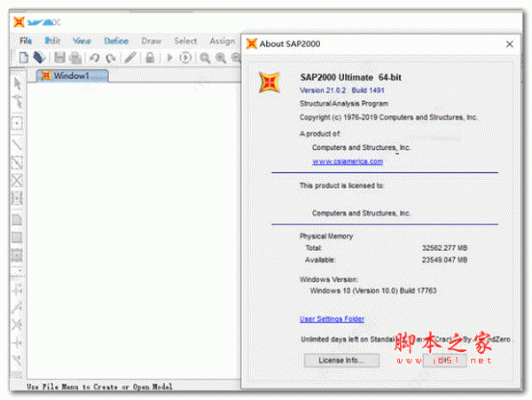The width and height of the screenshot is (532, 400).
Task: Open the www.csiamerica.com link
Action: click(x=348, y=161)
